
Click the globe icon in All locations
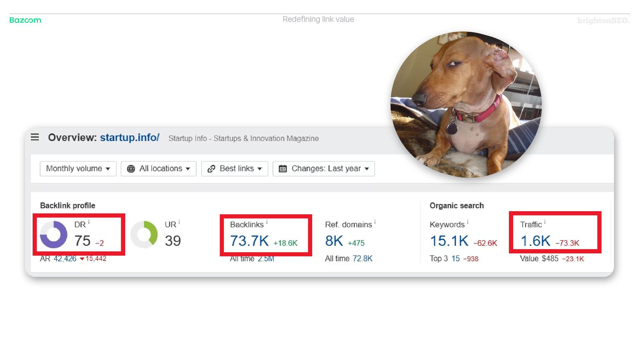[131, 169]
